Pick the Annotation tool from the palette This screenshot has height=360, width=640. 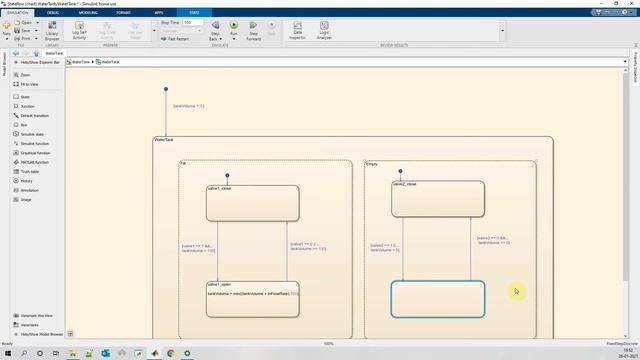pos(26,190)
